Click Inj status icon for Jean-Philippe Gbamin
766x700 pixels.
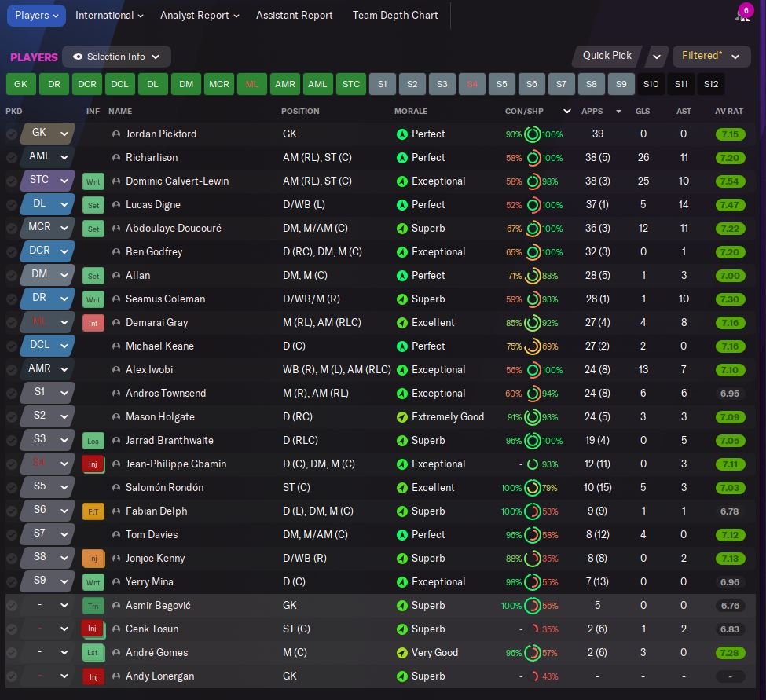pyautogui.click(x=93, y=464)
